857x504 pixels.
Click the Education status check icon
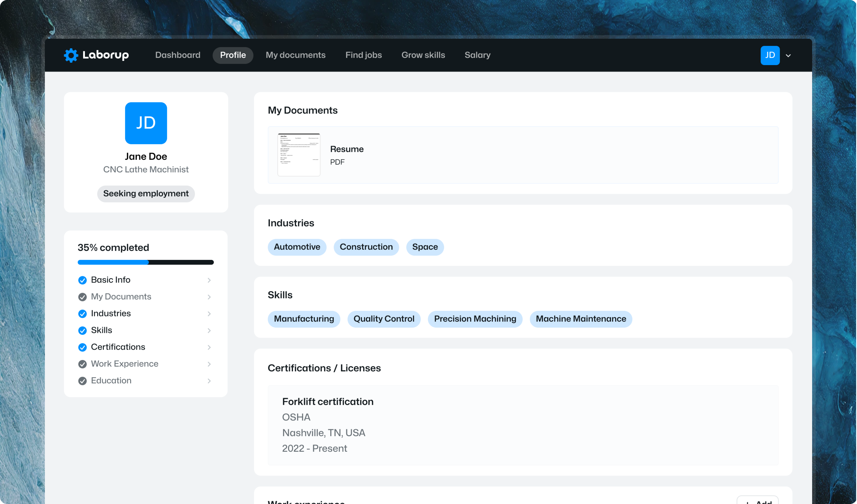point(82,381)
